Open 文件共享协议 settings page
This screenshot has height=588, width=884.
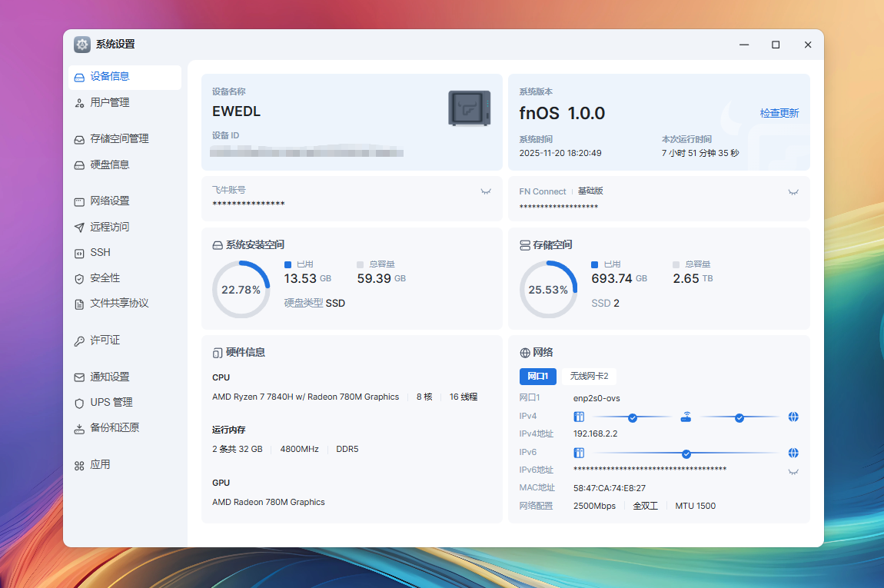(119, 304)
